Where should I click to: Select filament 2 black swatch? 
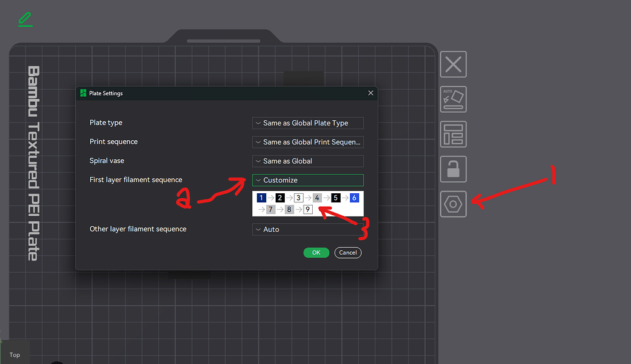point(280,198)
